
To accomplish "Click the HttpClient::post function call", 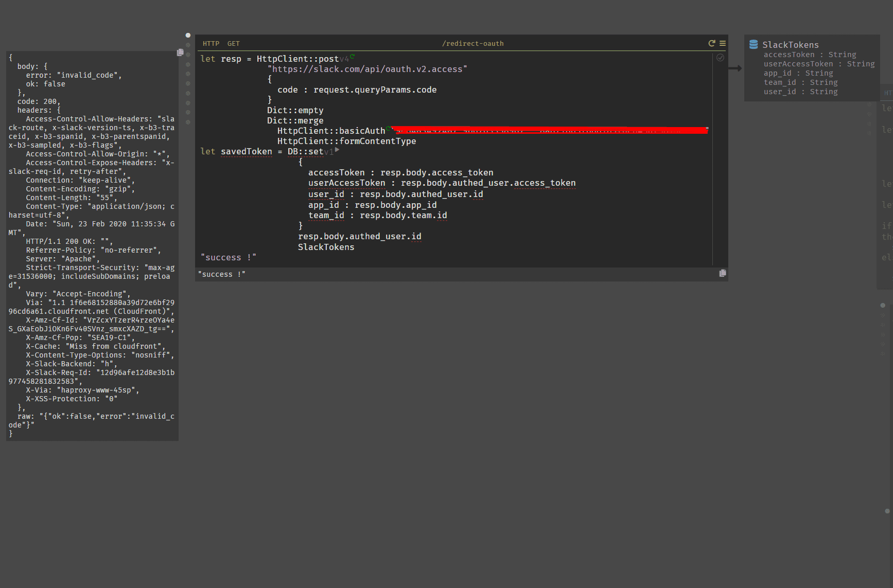I will pyautogui.click(x=298, y=59).
